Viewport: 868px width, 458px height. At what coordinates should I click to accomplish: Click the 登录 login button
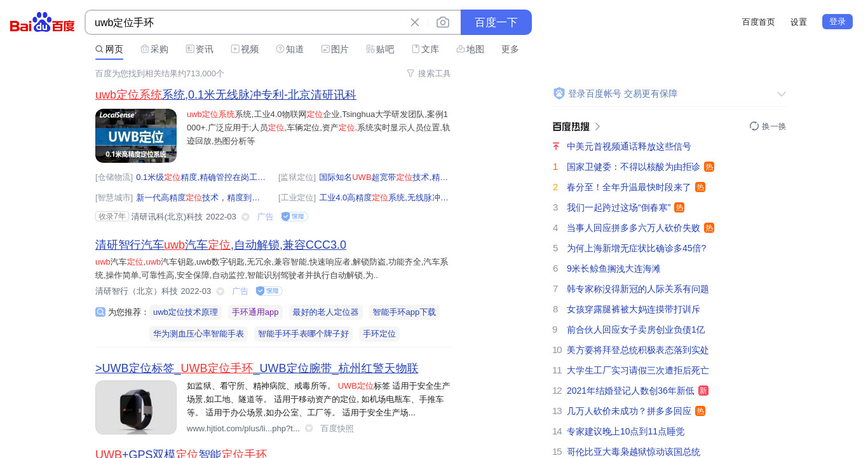coord(837,22)
